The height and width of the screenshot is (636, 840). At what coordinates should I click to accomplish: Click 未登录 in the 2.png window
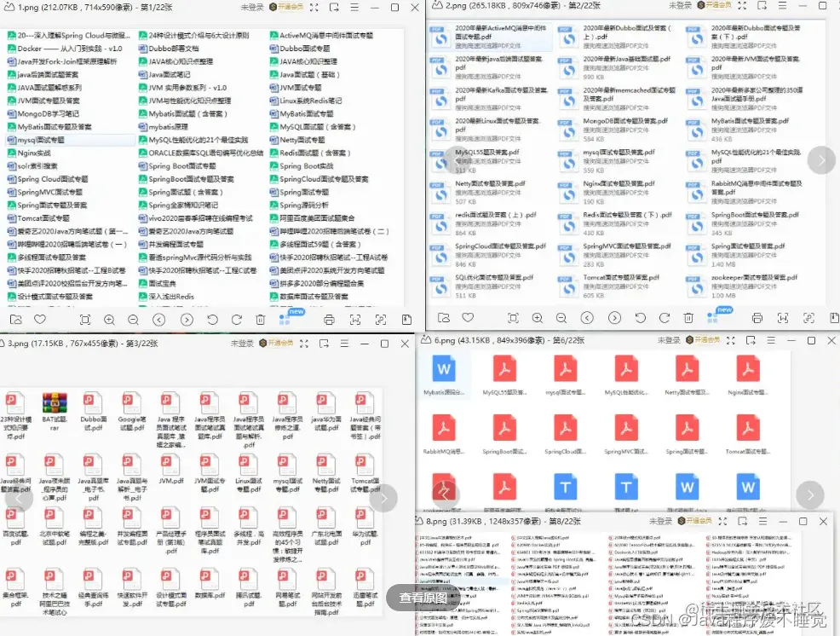coord(680,5)
